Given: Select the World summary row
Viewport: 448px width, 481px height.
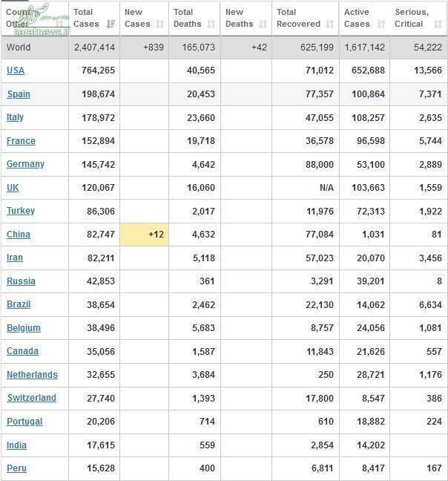Looking at the screenshot, I should pyautogui.click(x=224, y=48).
